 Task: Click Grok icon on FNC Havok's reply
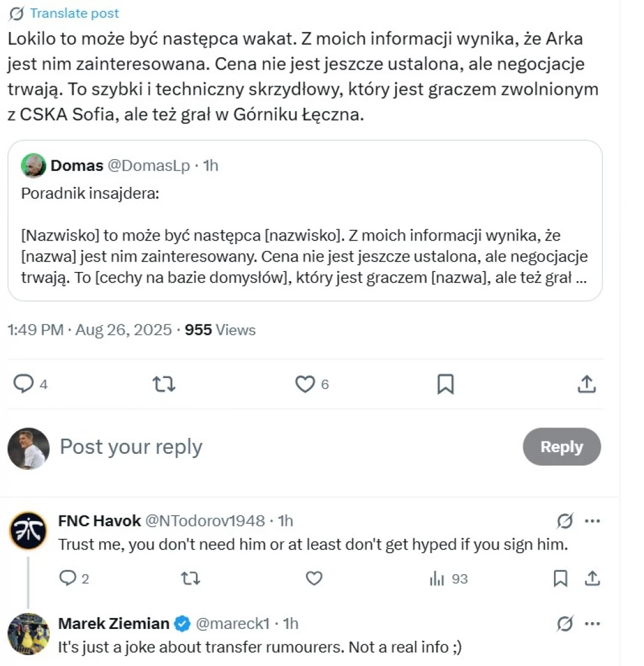(x=565, y=520)
